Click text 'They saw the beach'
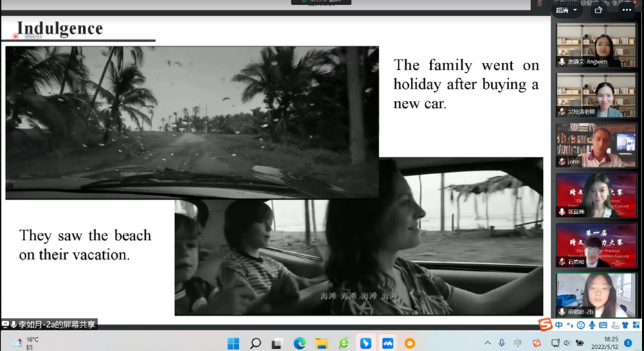 click(x=85, y=236)
